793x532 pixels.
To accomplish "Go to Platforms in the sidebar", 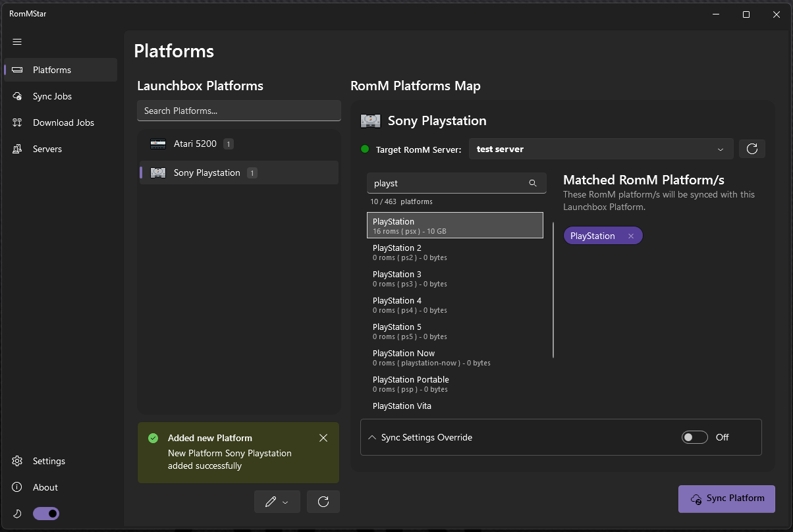I will [61, 70].
